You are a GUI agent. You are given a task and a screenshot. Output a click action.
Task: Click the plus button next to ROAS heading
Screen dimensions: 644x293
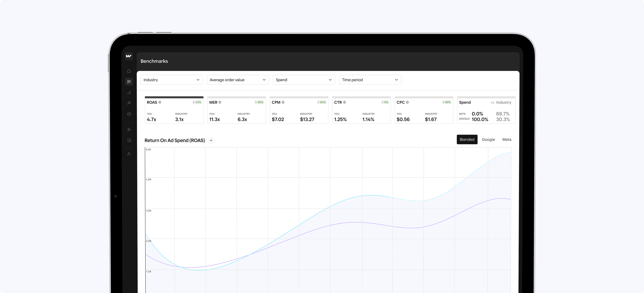coord(211,140)
